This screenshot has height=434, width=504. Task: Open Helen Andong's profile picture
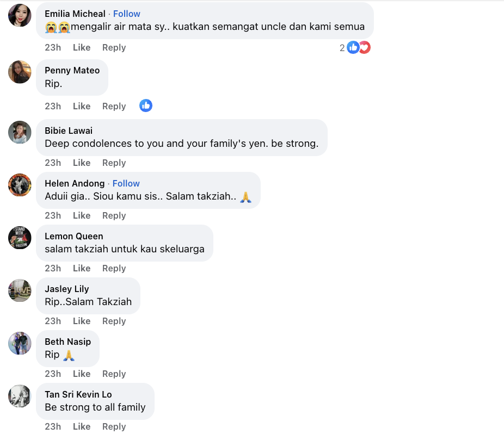point(20,185)
